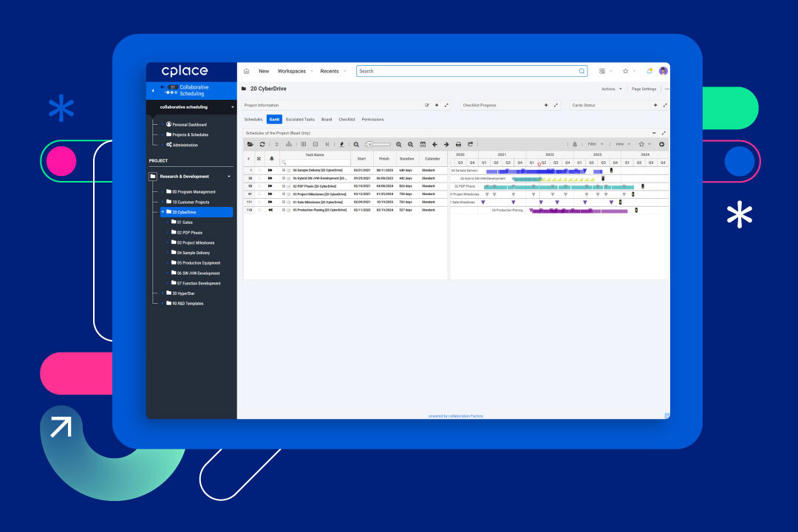Viewport: 798px width, 532px height.
Task: Expand the Research & Development dropdown
Action: tap(229, 177)
